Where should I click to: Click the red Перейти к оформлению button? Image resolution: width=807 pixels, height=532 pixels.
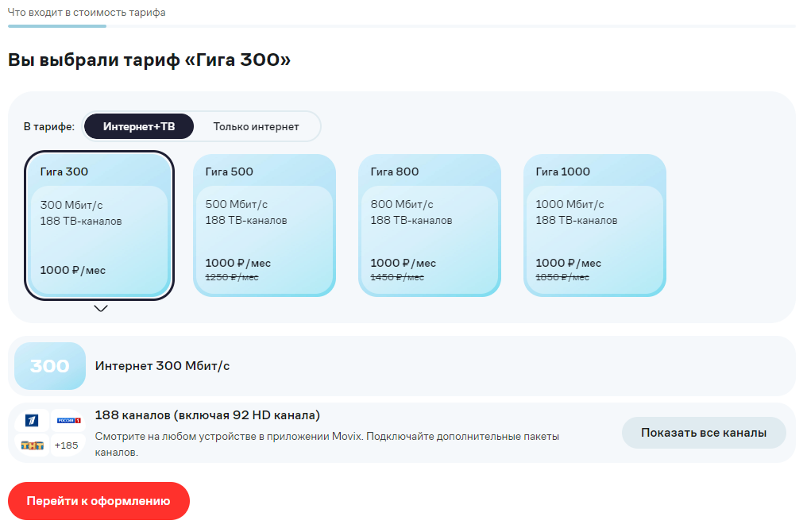[99, 501]
